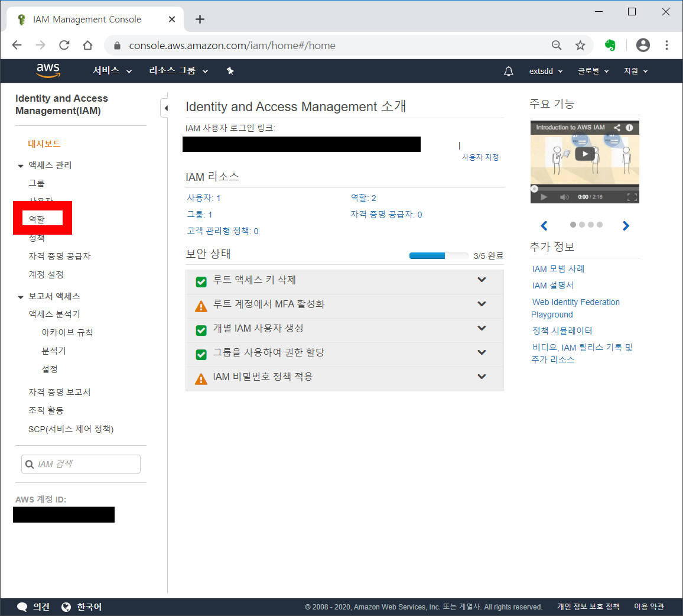Open the Chrome profile avatar icon
The height and width of the screenshot is (616, 683).
click(x=643, y=45)
